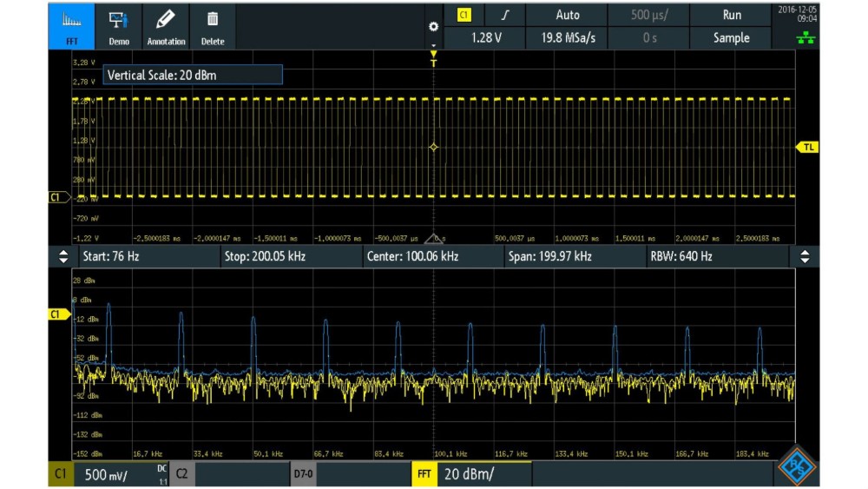The height and width of the screenshot is (489, 868).
Task: Click the C1 ground marker on waveform
Action: tap(59, 197)
